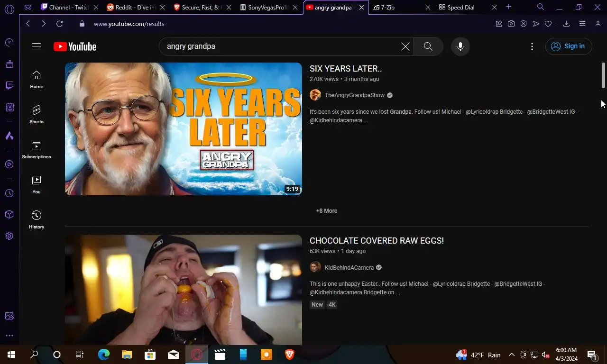The width and height of the screenshot is (607, 364).
Task: Go back with the browser back arrow
Action: [x=28, y=24]
